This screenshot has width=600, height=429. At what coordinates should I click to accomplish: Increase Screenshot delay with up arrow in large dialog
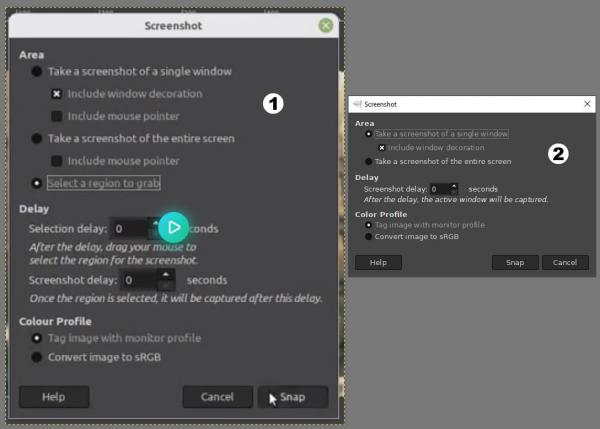(x=166, y=275)
